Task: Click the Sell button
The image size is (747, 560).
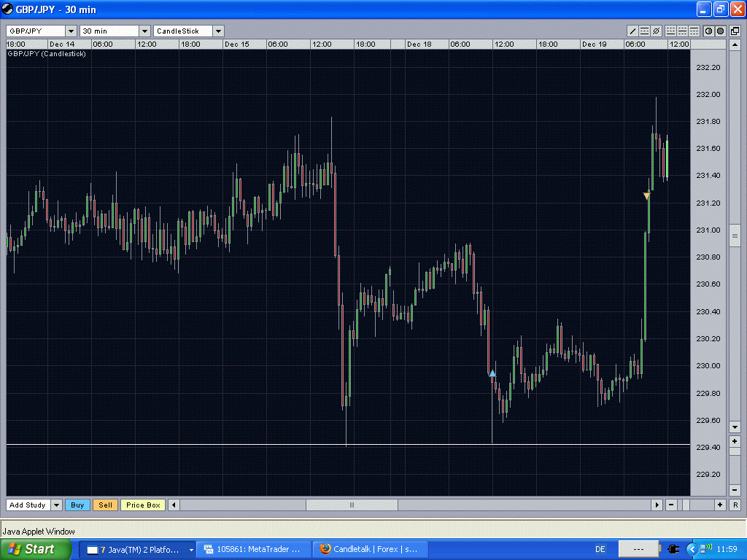Action: coord(105,505)
